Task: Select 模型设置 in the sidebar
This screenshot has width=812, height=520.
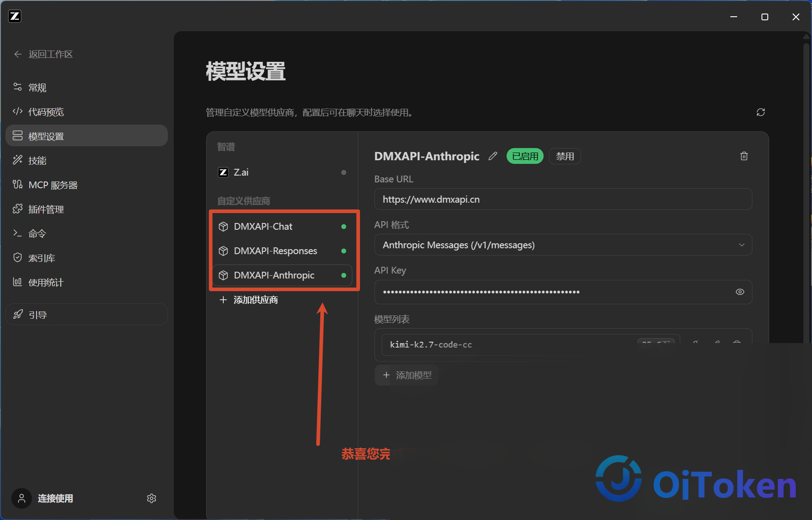Action: 87,136
